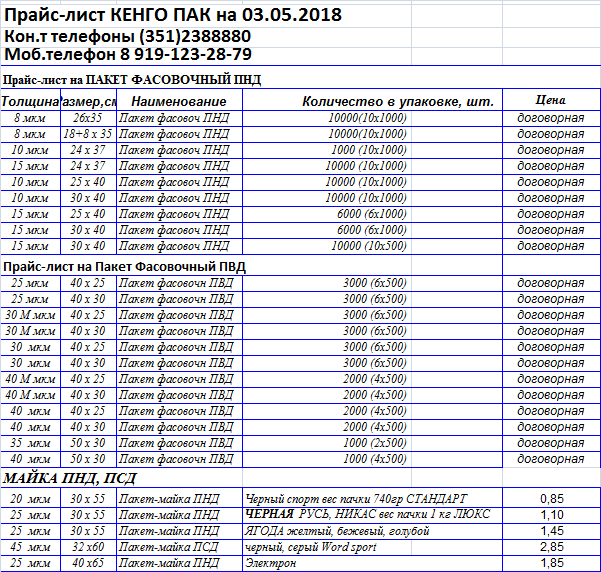Select '10 мкм' in the 24 x 37 row

(30, 150)
